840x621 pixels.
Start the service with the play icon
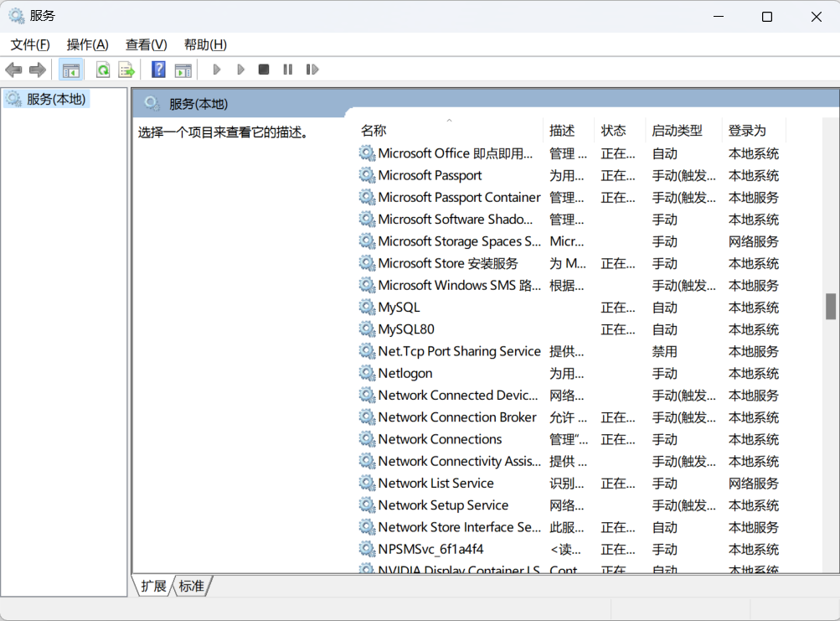[216, 70]
